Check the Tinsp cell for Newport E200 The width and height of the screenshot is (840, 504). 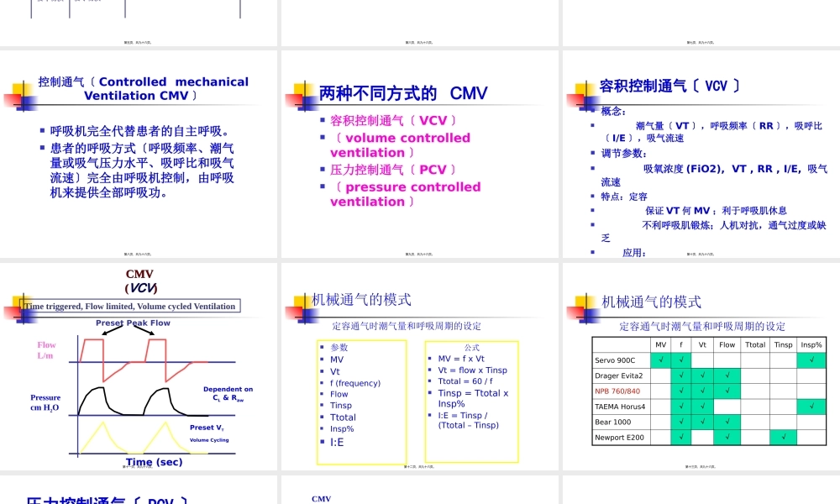click(x=782, y=437)
